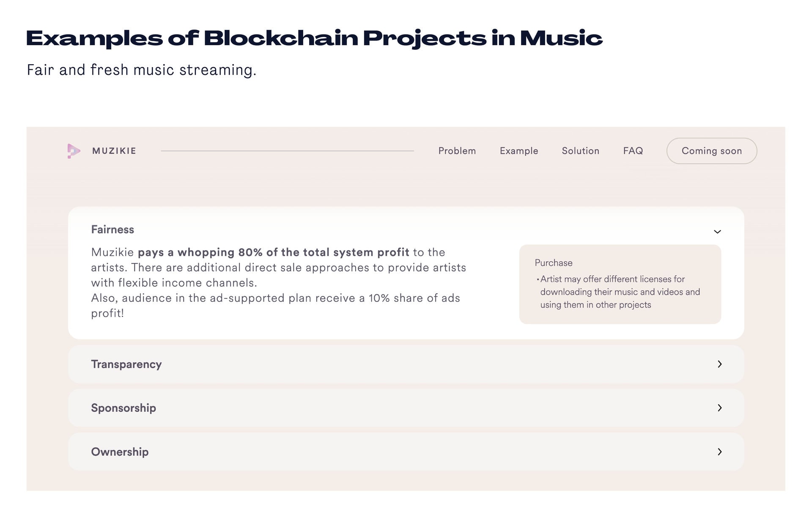This screenshot has height=520, width=812.
Task: Open the FAQ navigation link
Action: pyautogui.click(x=633, y=151)
